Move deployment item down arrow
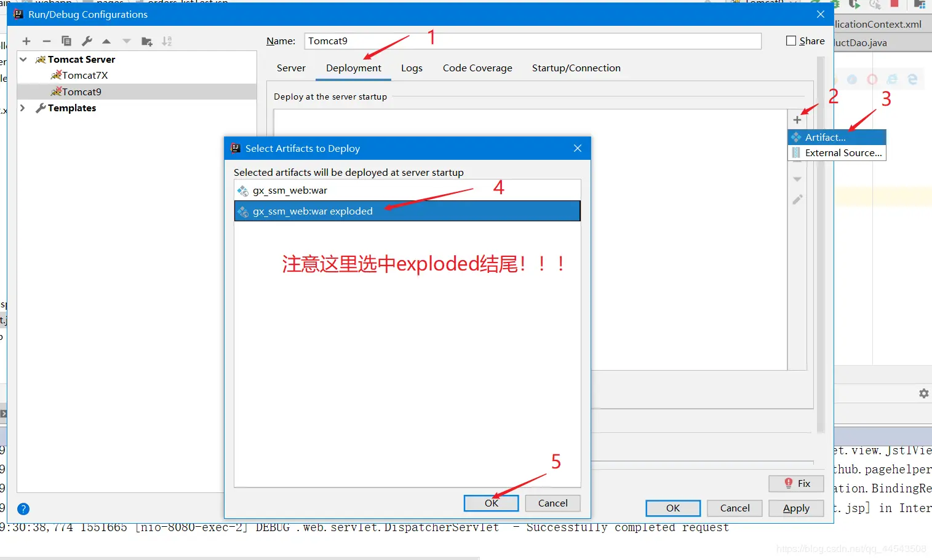Image resolution: width=932 pixels, height=560 pixels. click(797, 179)
